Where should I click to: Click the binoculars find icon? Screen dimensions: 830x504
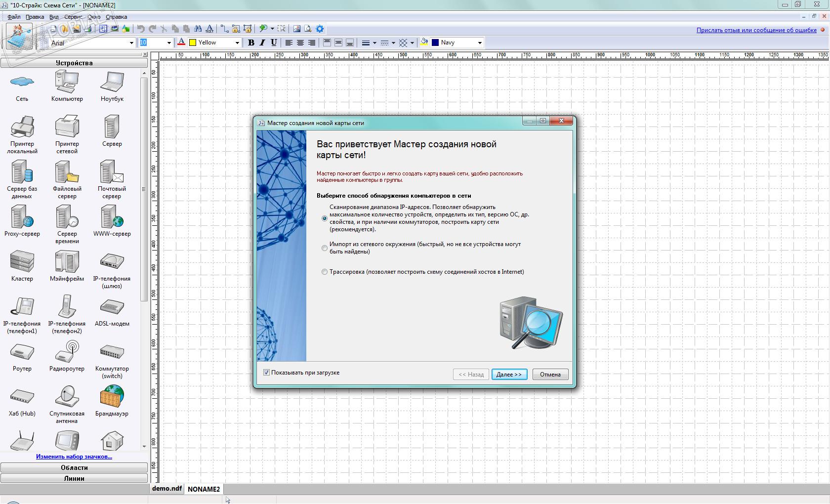[198, 29]
